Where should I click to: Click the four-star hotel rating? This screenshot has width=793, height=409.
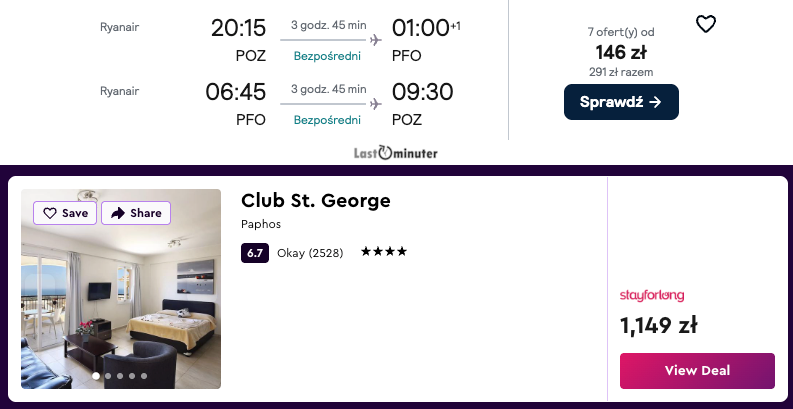pos(384,252)
